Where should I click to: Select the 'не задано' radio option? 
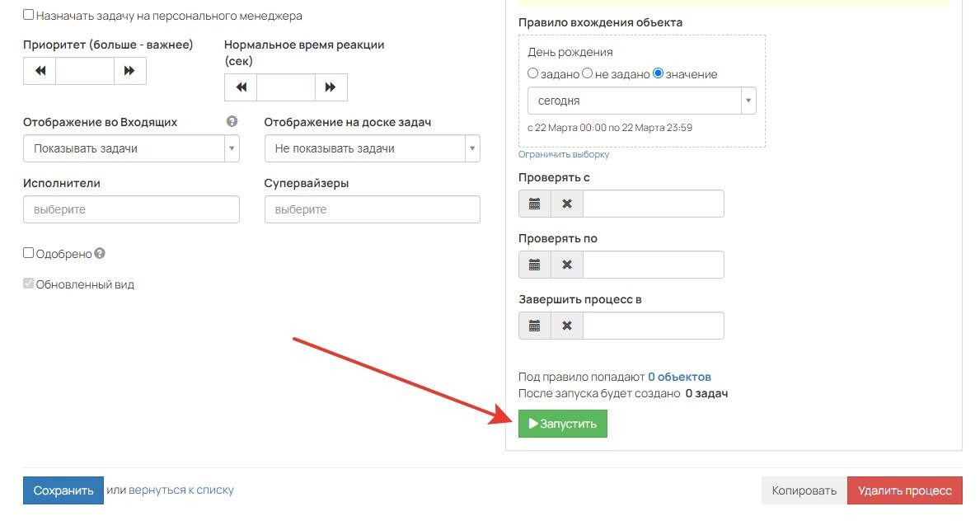[x=587, y=73]
